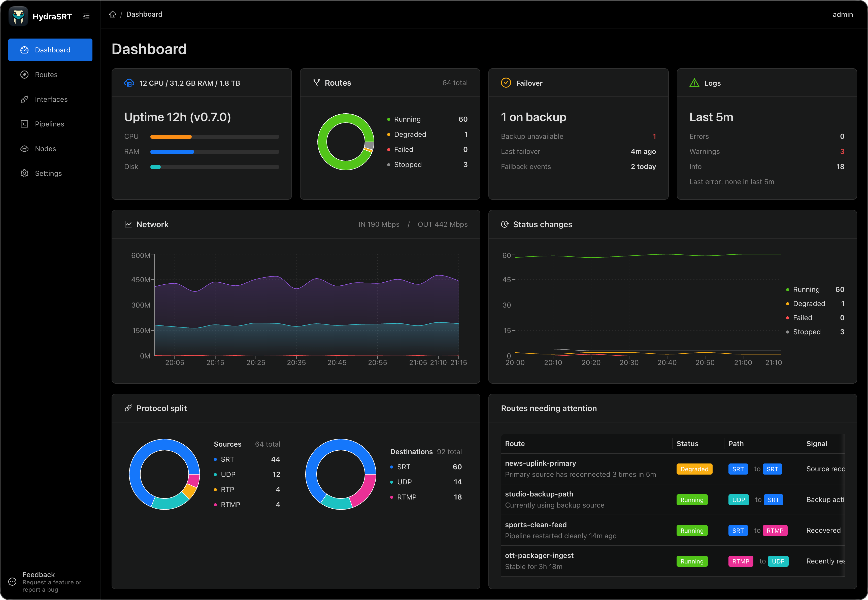Click the plug icon beside Protocol split
The image size is (868, 600).
pos(128,408)
